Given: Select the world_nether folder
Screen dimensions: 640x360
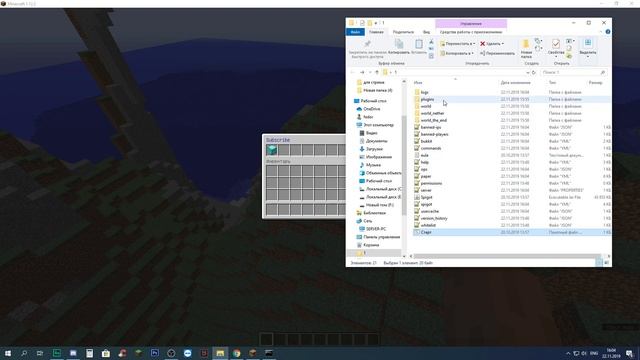Looking at the screenshot, I should [432, 113].
